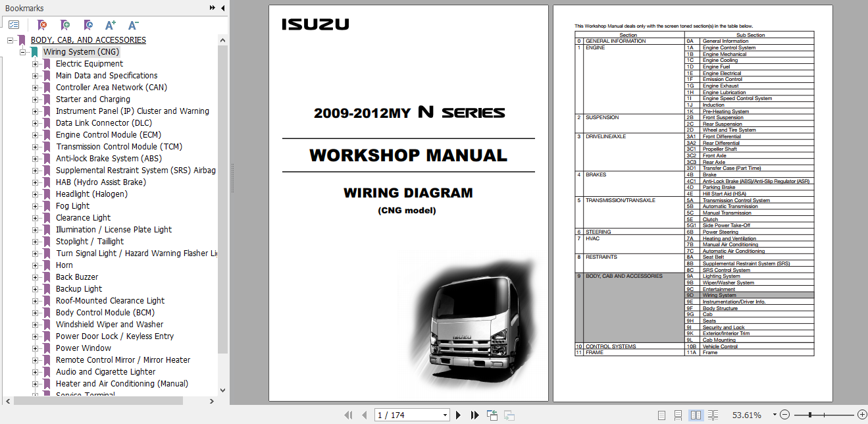The width and height of the screenshot is (868, 424).
Task: Open Power Door Lock / Keyless Entry bookmark
Action: 115,336
